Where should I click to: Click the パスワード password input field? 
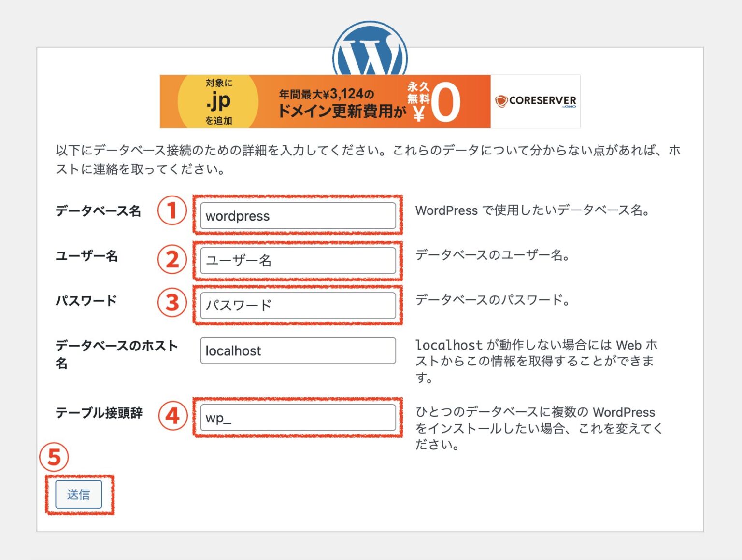click(x=298, y=305)
